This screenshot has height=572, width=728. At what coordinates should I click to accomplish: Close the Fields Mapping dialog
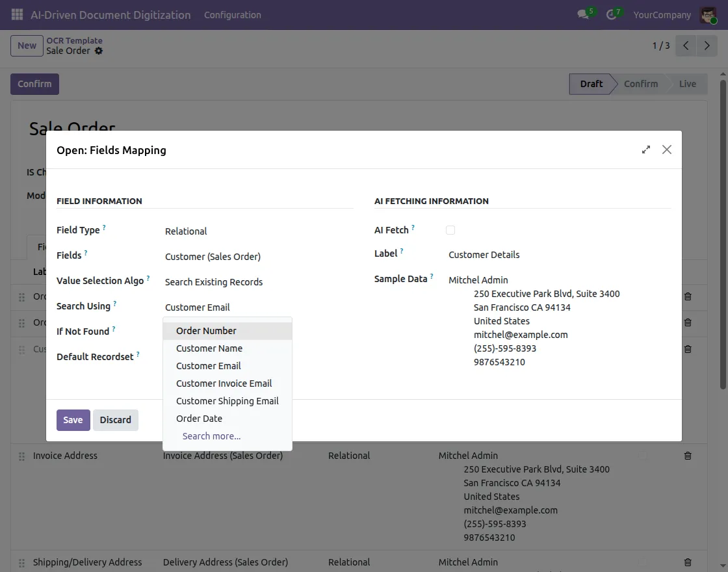click(667, 149)
